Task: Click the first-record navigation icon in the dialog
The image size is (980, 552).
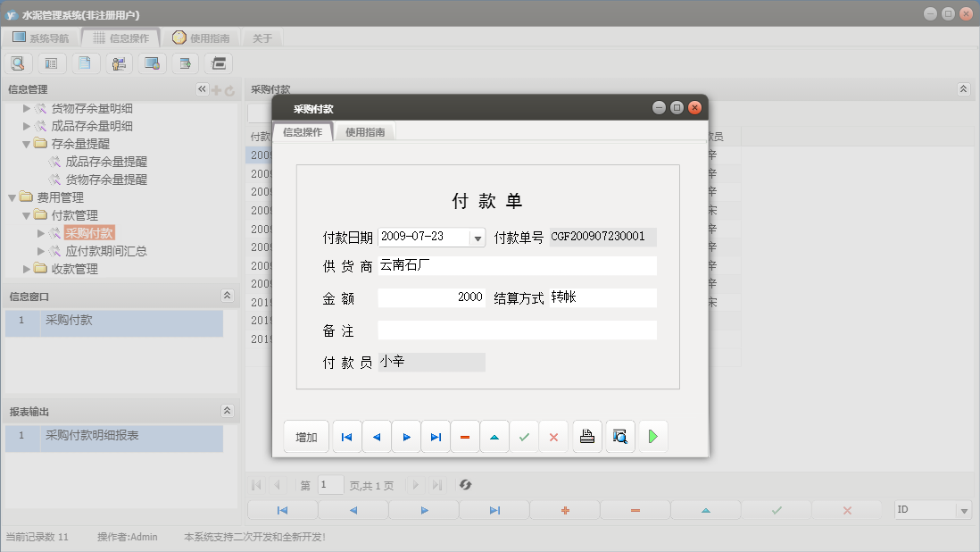Action: point(346,437)
